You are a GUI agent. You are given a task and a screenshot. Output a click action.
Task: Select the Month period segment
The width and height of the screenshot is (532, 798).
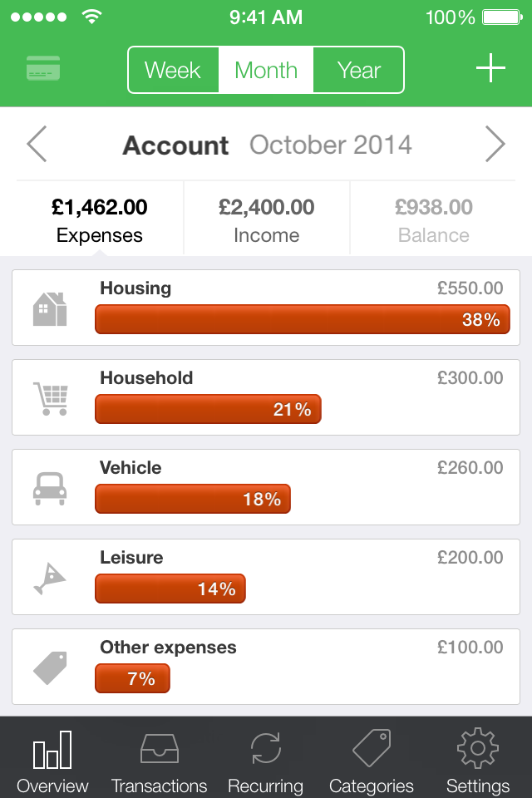(x=266, y=70)
